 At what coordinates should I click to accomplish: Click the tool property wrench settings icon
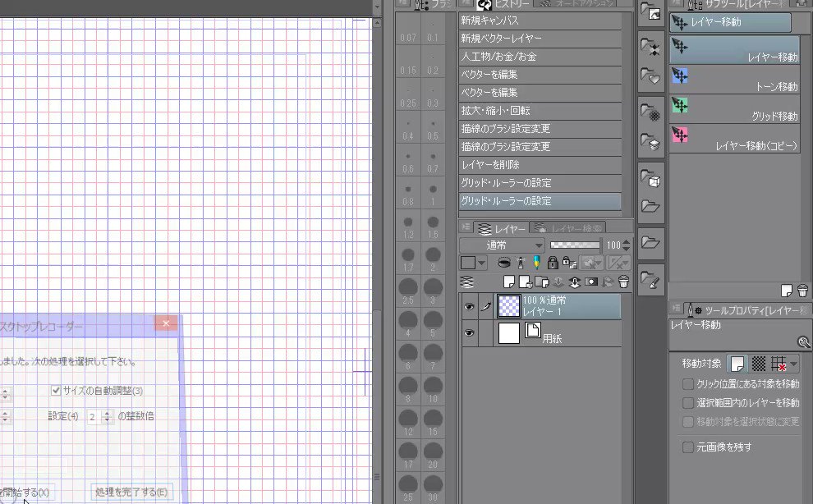click(803, 341)
